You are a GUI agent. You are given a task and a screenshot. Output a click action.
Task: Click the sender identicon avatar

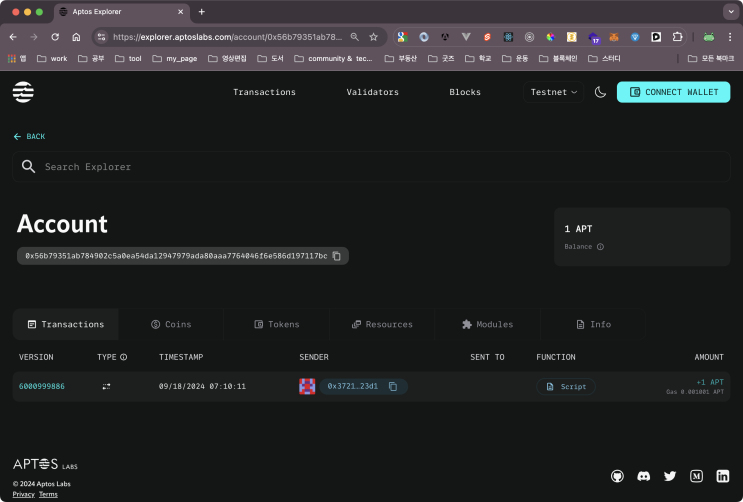tap(307, 386)
